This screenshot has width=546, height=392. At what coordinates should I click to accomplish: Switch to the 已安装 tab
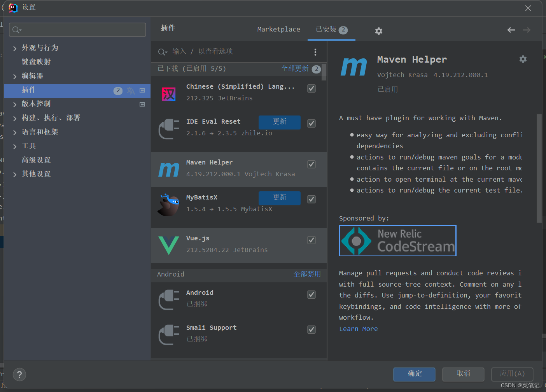click(331, 30)
